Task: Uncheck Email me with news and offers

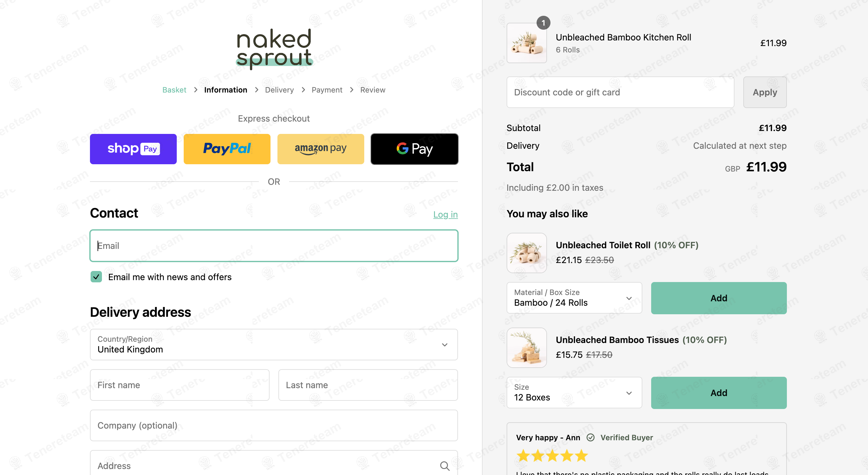Action: pos(96,276)
